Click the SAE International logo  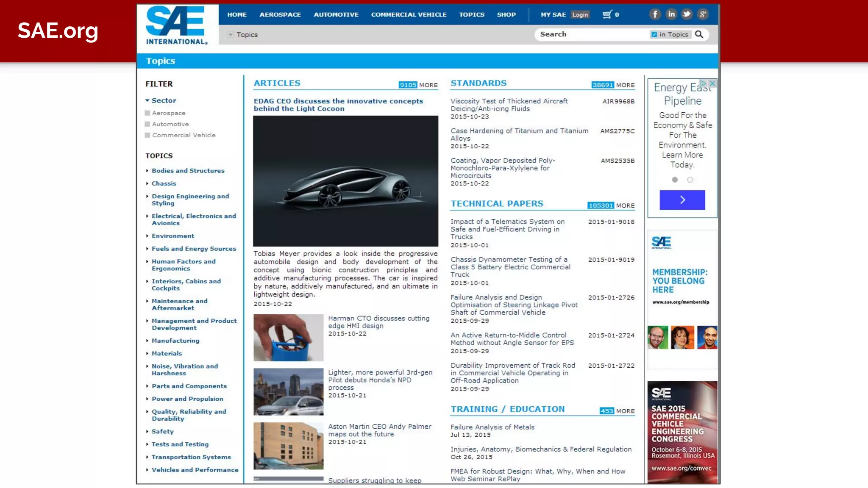point(176,25)
